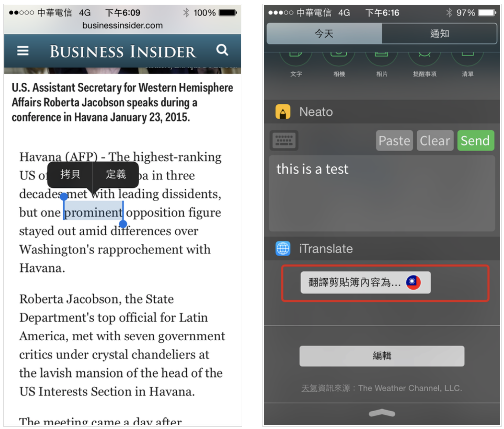Tap the highlighted word 'prominent'

93,212
